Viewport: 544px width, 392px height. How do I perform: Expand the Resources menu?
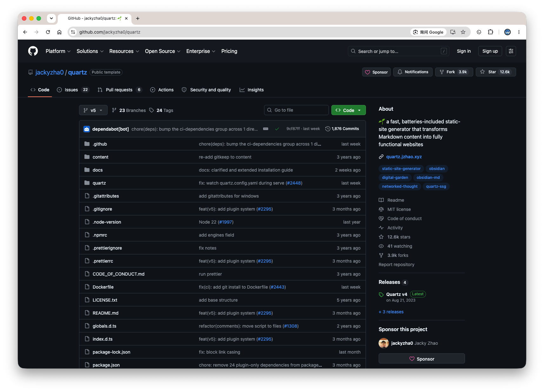124,51
